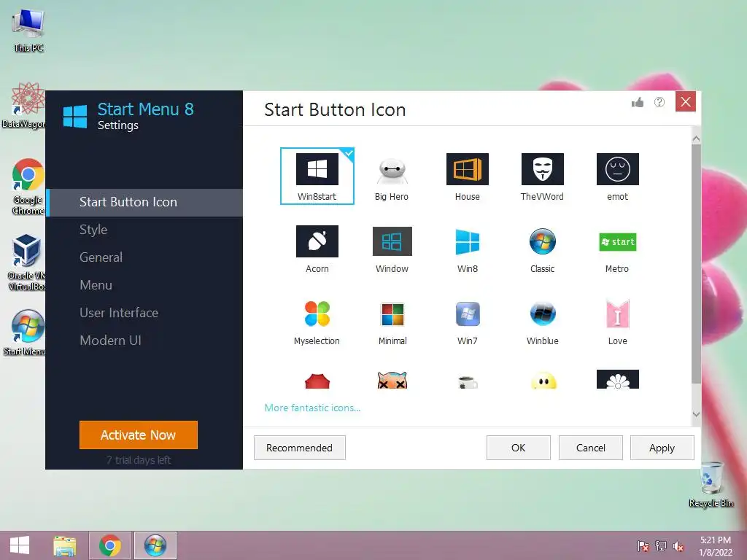Select the Acorn start icon
Image resolution: width=747 pixels, height=560 pixels.
(317, 248)
